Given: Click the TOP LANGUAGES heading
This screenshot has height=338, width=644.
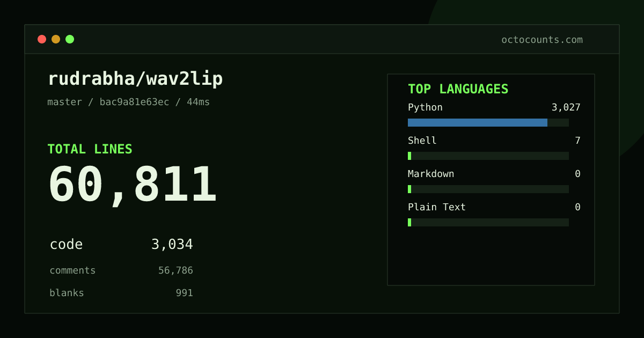Looking at the screenshot, I should click(458, 89).
